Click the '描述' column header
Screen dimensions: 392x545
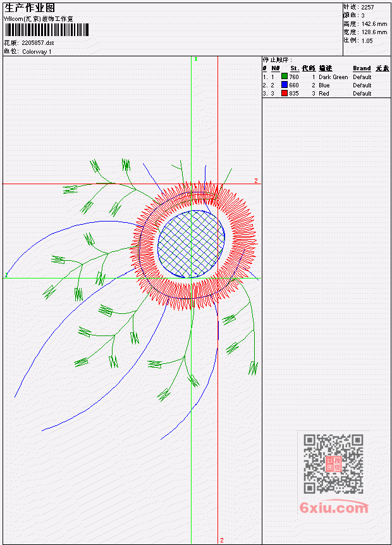point(326,68)
